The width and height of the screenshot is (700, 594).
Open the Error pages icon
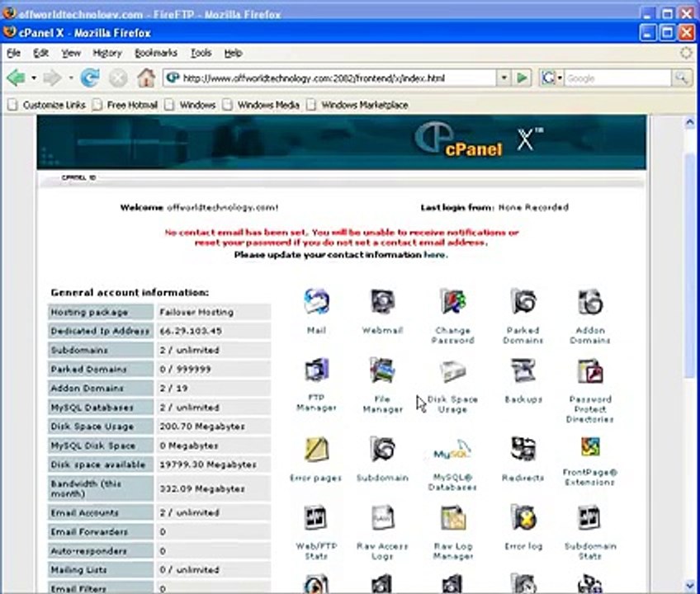coord(316,449)
